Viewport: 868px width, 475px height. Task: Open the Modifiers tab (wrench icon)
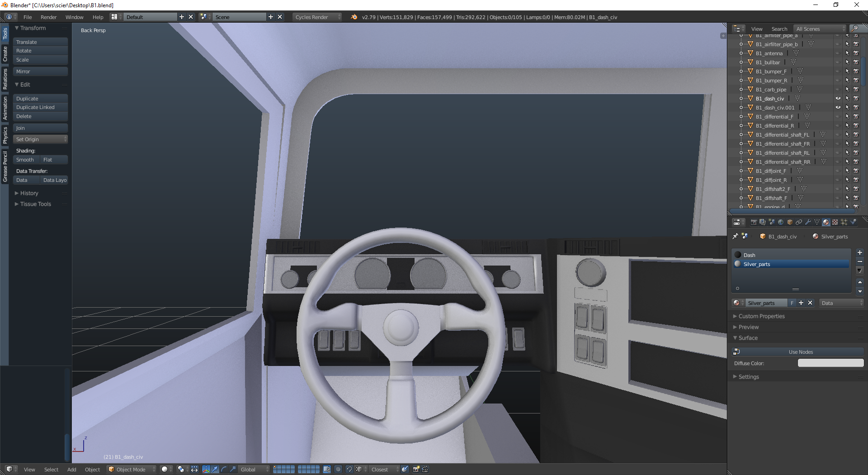[x=808, y=222]
